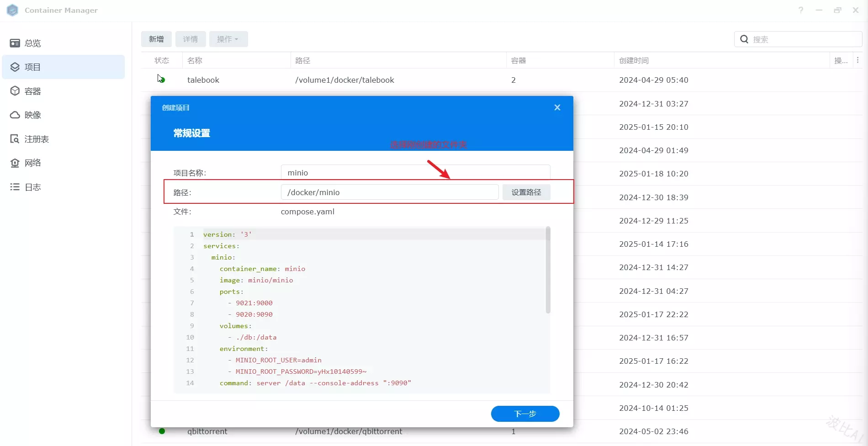Click the Container Manager app logo
Image resolution: width=868 pixels, height=446 pixels.
pos(13,10)
